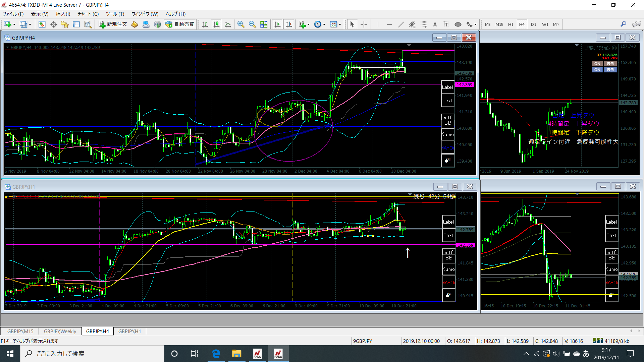Select the text 'A' drawing tool

point(435,24)
